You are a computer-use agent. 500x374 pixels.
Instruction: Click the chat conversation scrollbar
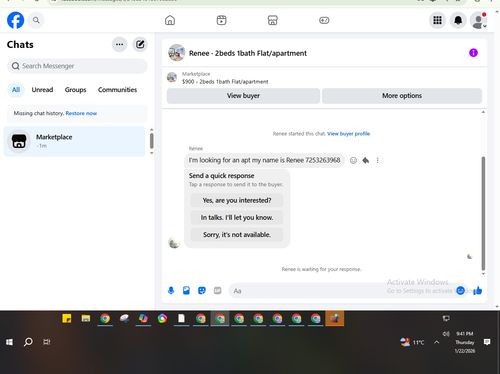483,213
